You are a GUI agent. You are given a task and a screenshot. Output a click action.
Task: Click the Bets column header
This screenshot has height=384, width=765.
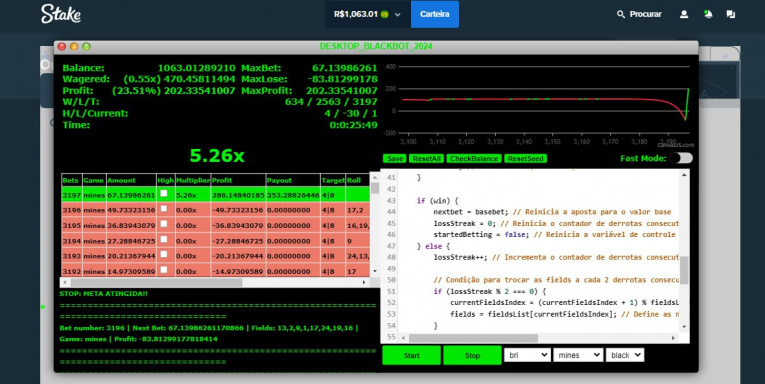(72, 180)
